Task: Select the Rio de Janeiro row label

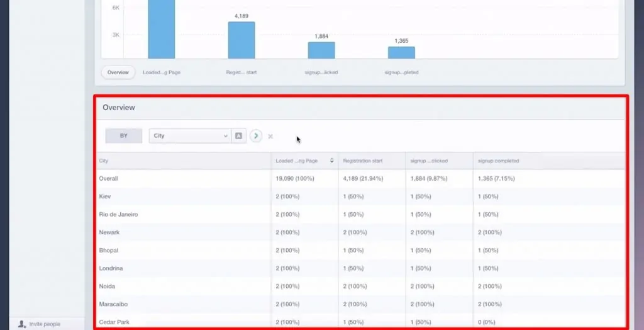Action: click(x=118, y=214)
